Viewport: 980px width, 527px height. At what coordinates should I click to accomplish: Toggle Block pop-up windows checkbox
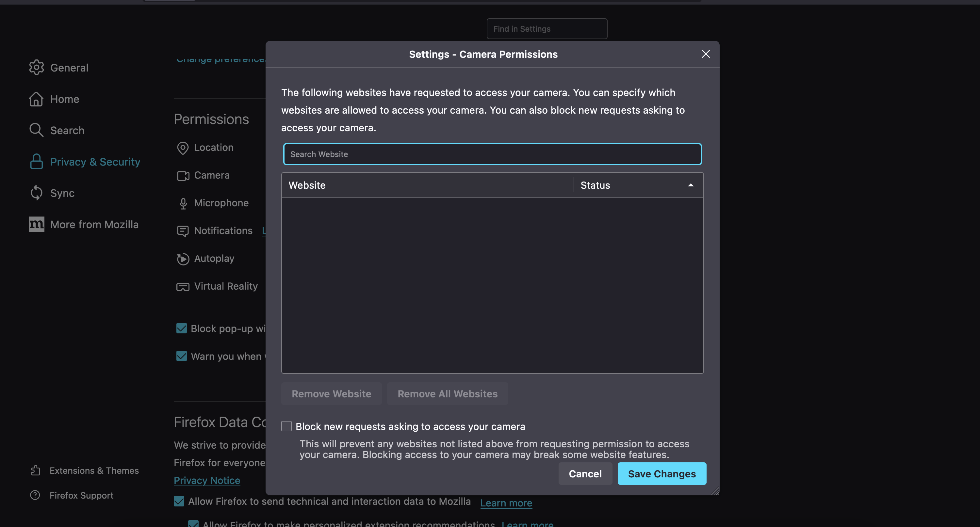pos(182,328)
